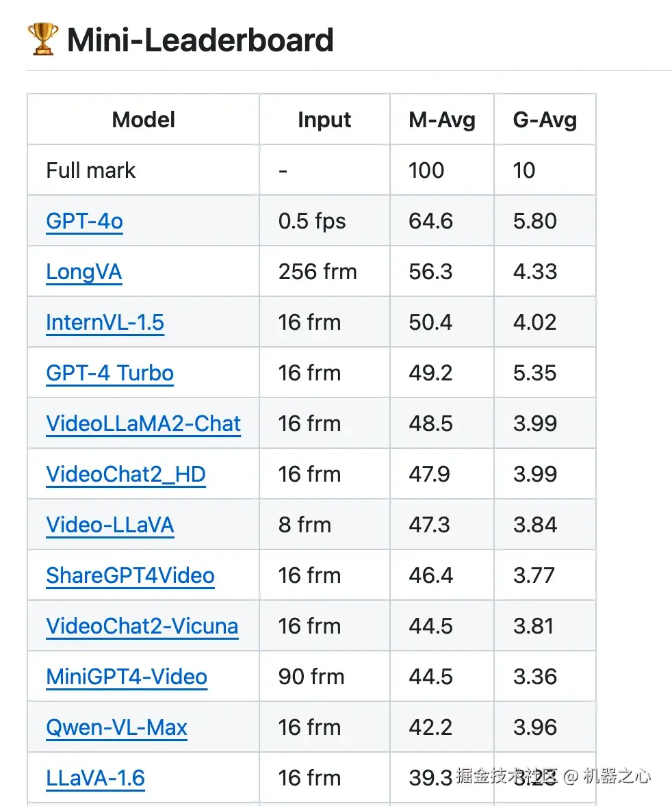Open the GPT-4o model link
The width and height of the screenshot is (672, 806).
[84, 222]
